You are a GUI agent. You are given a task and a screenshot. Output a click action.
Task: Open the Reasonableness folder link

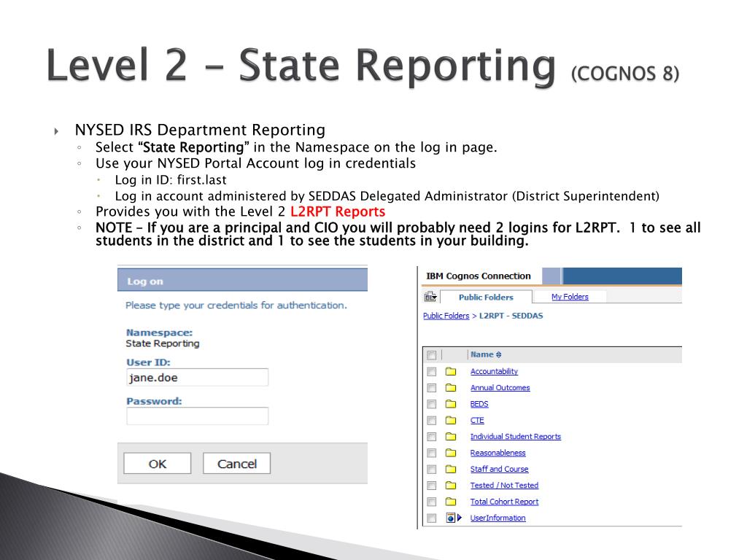tap(498, 452)
